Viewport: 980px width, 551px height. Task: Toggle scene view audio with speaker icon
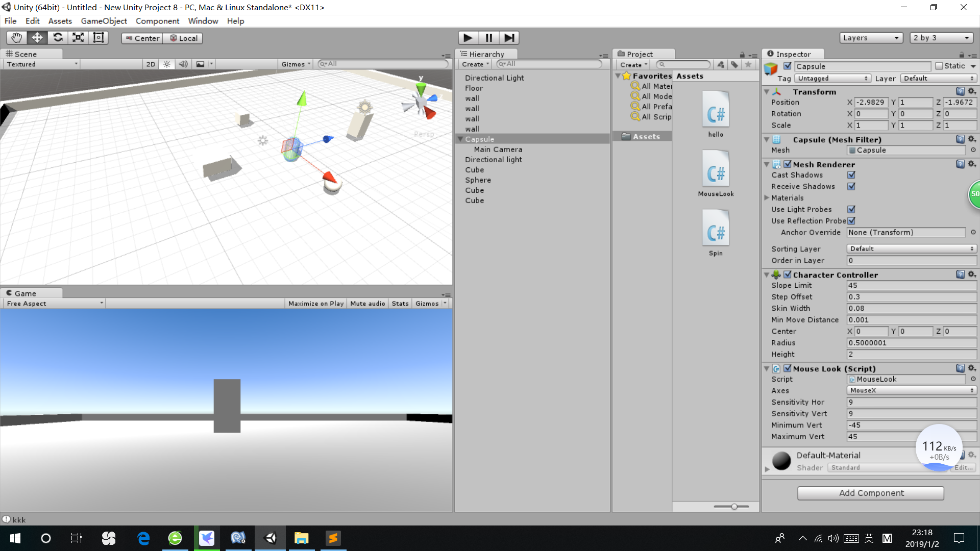[183, 64]
